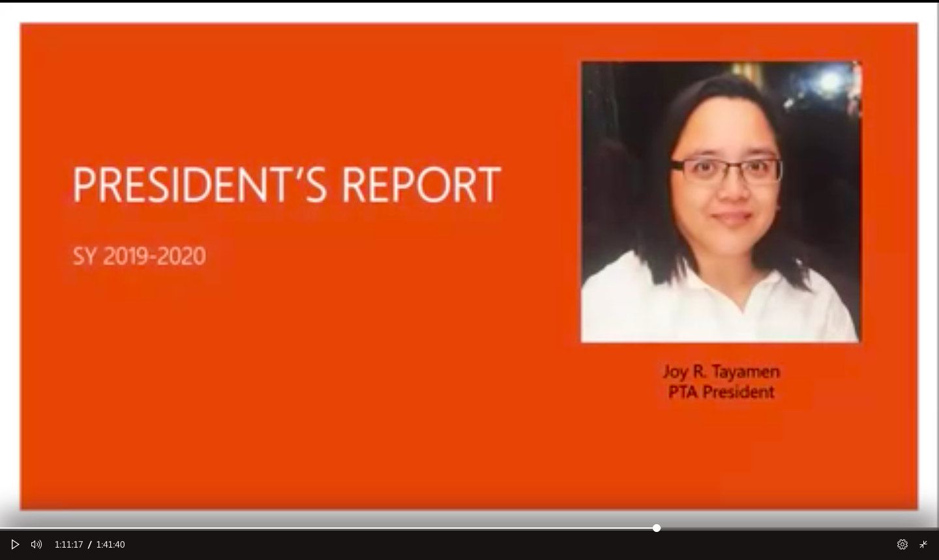
Task: Mute the video volume
Action: pyautogui.click(x=37, y=544)
